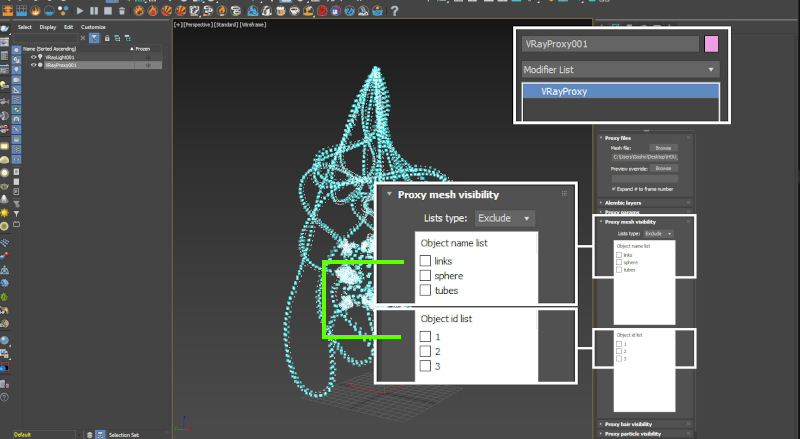Image resolution: width=800 pixels, height=439 pixels.
Task: Click Browse button next to Mesh file
Action: pyautogui.click(x=663, y=147)
